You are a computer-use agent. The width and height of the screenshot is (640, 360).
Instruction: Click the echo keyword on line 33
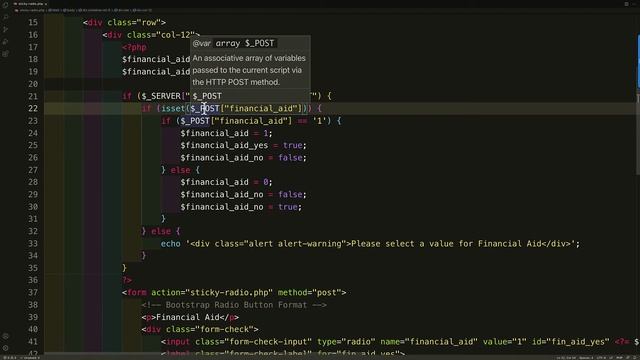click(170, 244)
